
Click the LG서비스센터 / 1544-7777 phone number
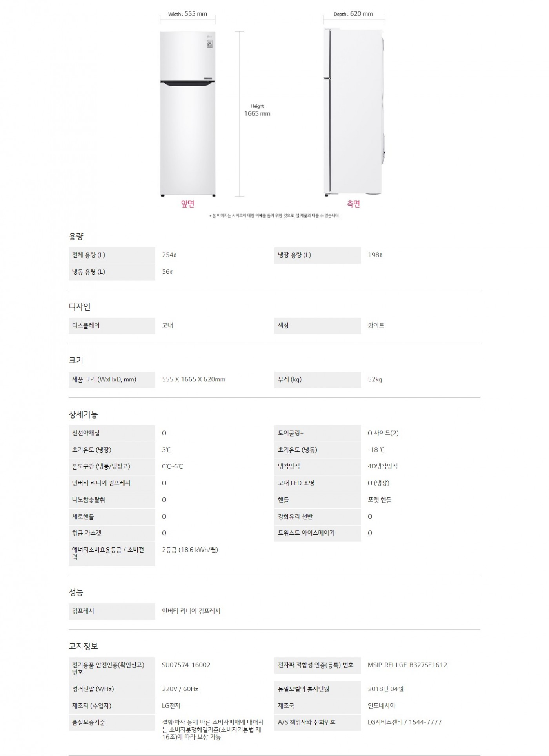point(405,722)
